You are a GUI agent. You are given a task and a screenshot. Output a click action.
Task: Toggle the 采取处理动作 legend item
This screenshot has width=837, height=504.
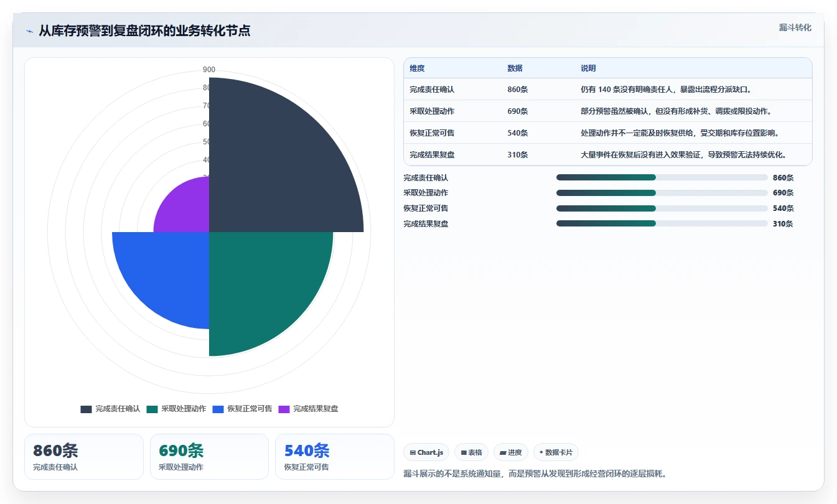coord(176,409)
